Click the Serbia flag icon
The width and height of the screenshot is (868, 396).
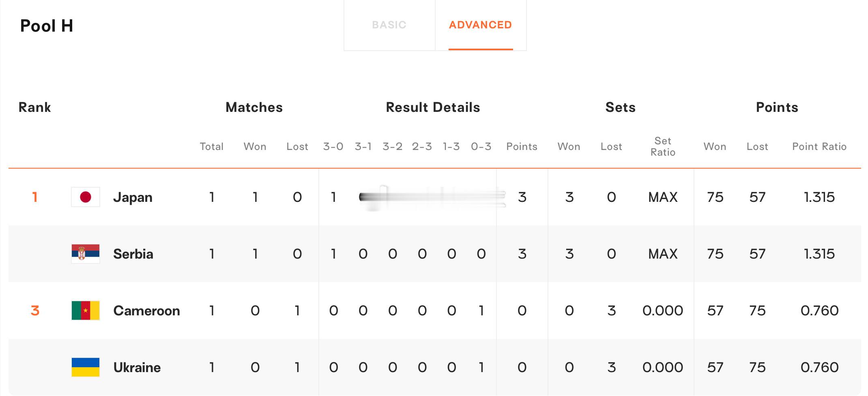coord(86,254)
